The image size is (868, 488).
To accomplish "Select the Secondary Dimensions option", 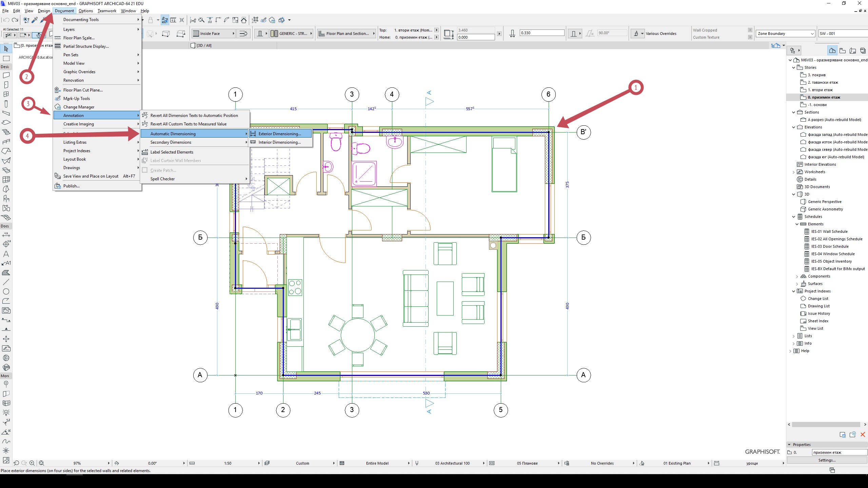I will tap(171, 142).
